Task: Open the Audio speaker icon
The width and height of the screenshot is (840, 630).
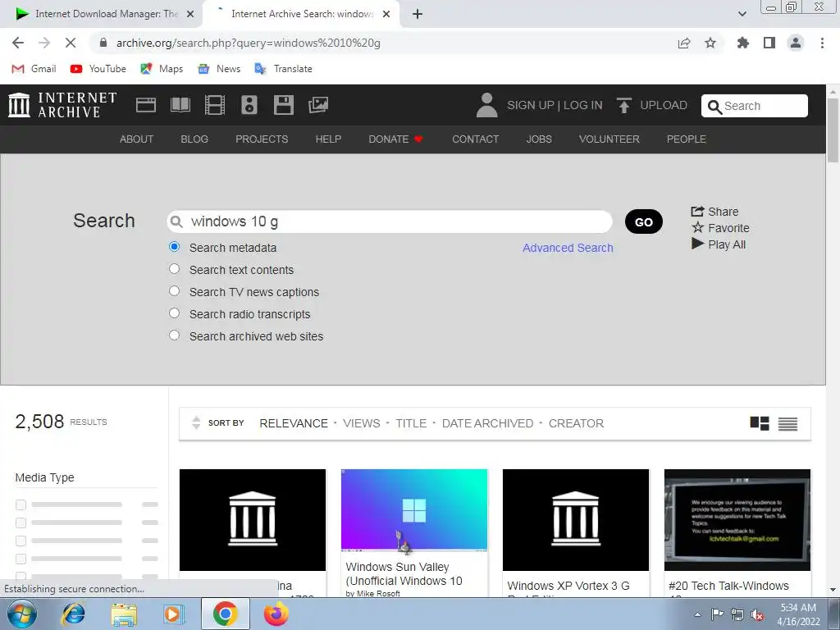Action: pos(249,105)
